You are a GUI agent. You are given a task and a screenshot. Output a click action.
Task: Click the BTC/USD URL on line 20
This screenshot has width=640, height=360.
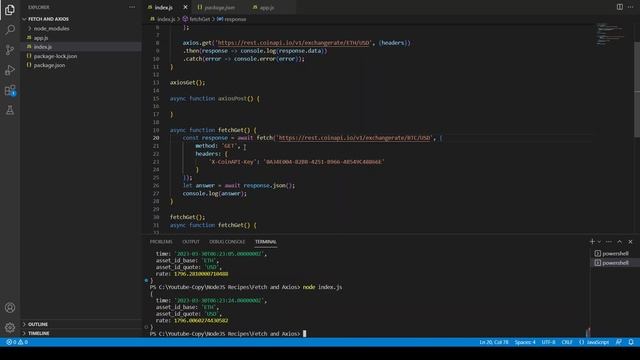[354, 138]
